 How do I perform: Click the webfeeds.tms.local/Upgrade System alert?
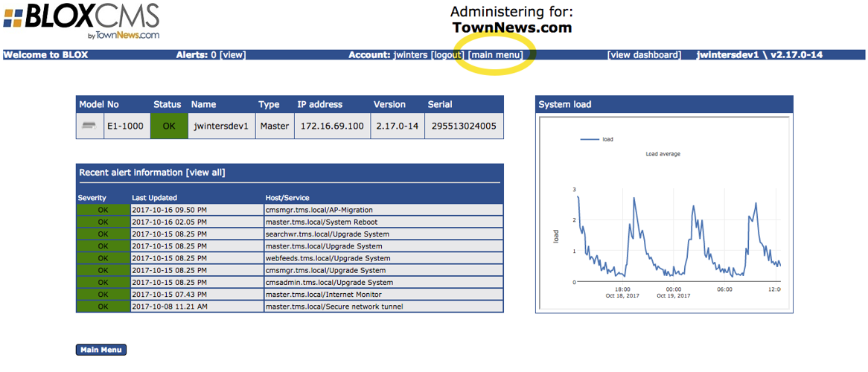tap(328, 258)
